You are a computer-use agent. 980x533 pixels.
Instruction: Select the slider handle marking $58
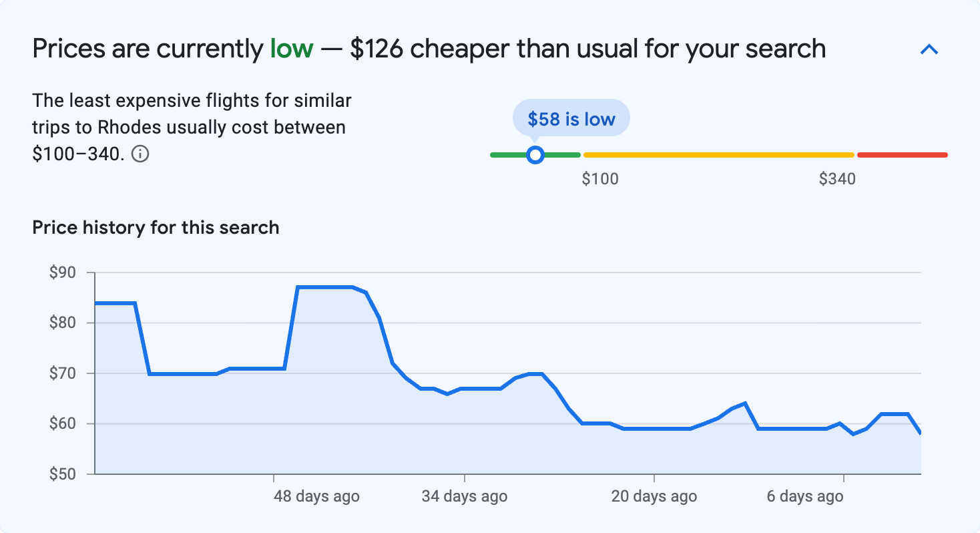click(535, 154)
